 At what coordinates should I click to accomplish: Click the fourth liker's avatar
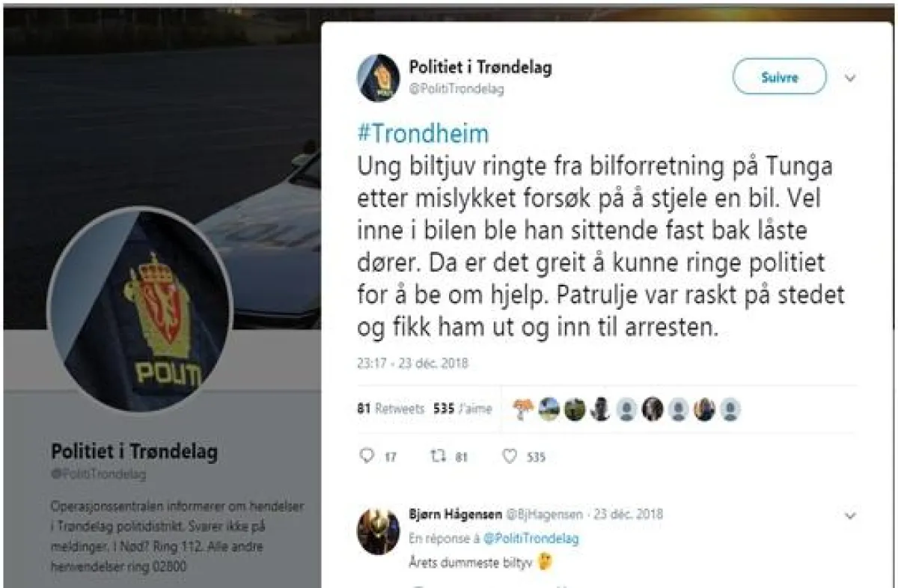(x=600, y=409)
